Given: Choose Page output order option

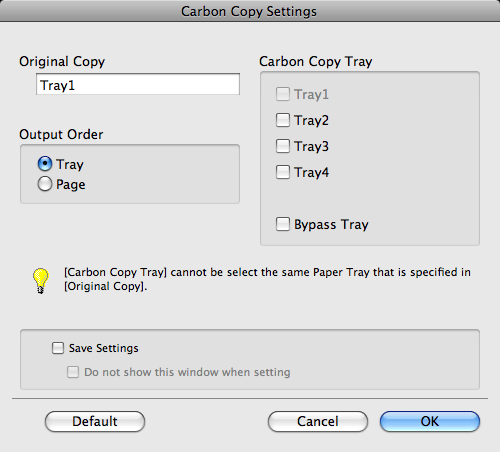Looking at the screenshot, I should point(45,184).
